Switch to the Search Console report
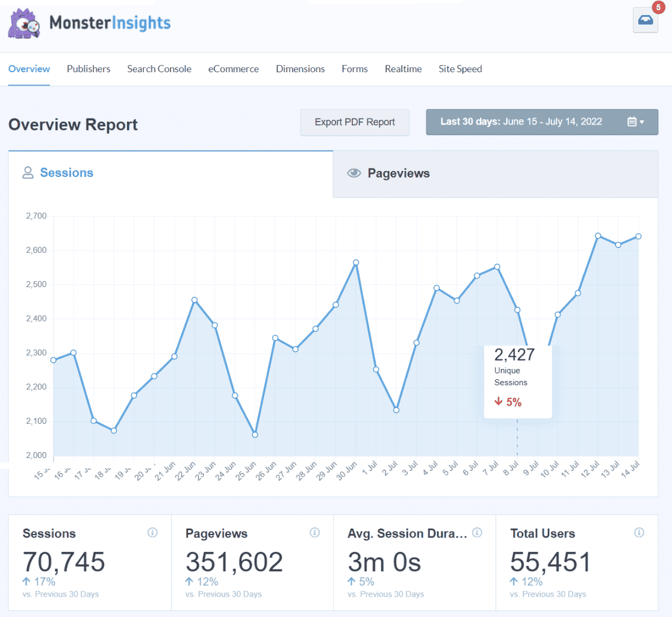672x617 pixels. pyautogui.click(x=159, y=69)
